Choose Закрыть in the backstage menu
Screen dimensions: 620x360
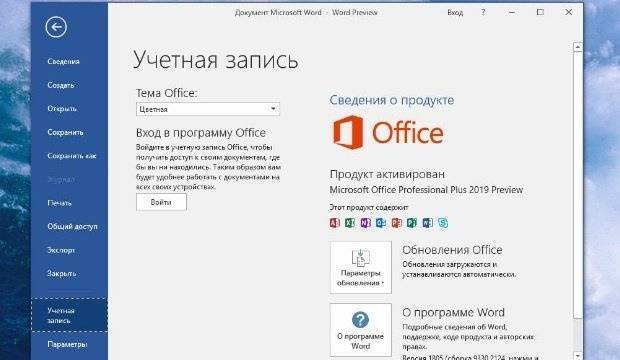[x=61, y=273]
